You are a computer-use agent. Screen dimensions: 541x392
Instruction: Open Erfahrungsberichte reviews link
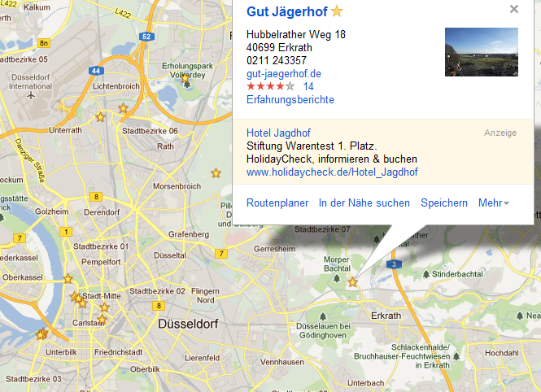[x=290, y=100]
